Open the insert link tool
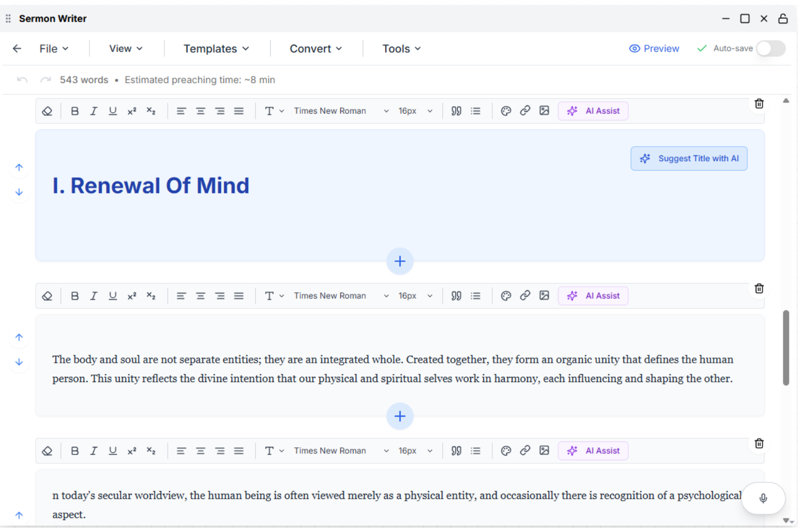 click(525, 110)
